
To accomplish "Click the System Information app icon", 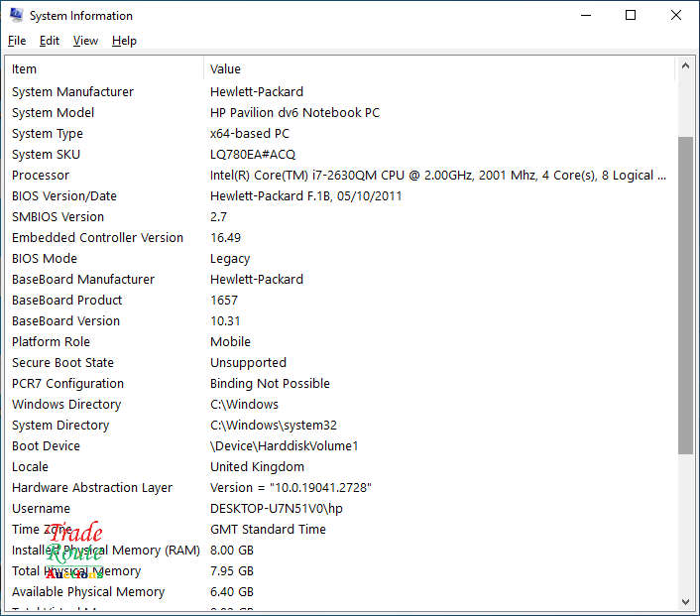I will coord(16,15).
